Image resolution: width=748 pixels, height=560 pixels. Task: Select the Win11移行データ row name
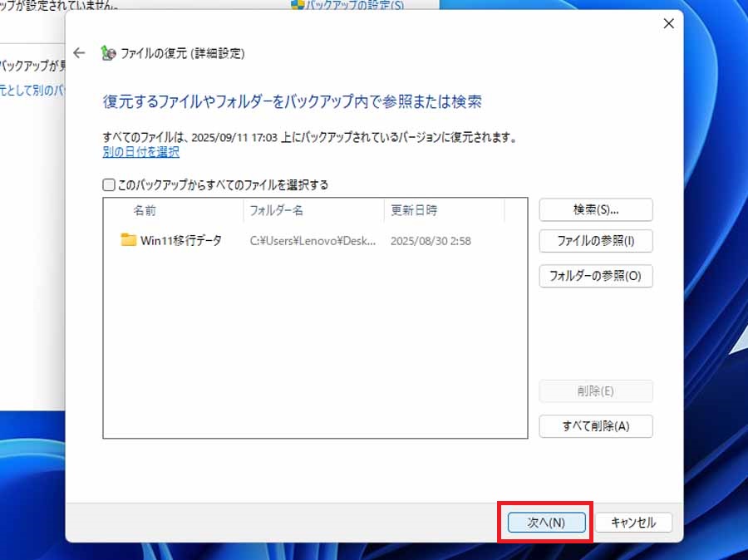[x=181, y=240]
